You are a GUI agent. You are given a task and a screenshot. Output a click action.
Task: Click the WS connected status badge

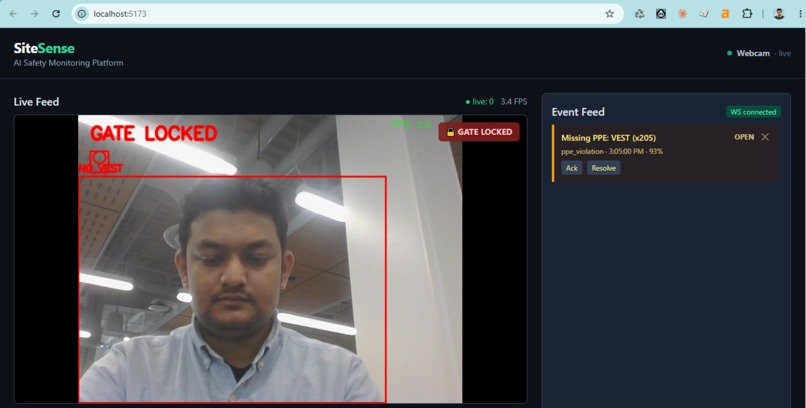pos(753,112)
